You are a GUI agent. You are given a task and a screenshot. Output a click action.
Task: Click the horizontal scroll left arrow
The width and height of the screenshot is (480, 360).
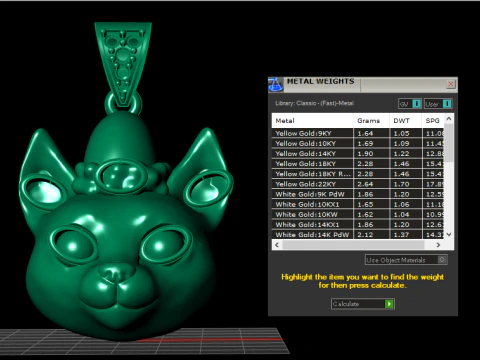(x=277, y=245)
